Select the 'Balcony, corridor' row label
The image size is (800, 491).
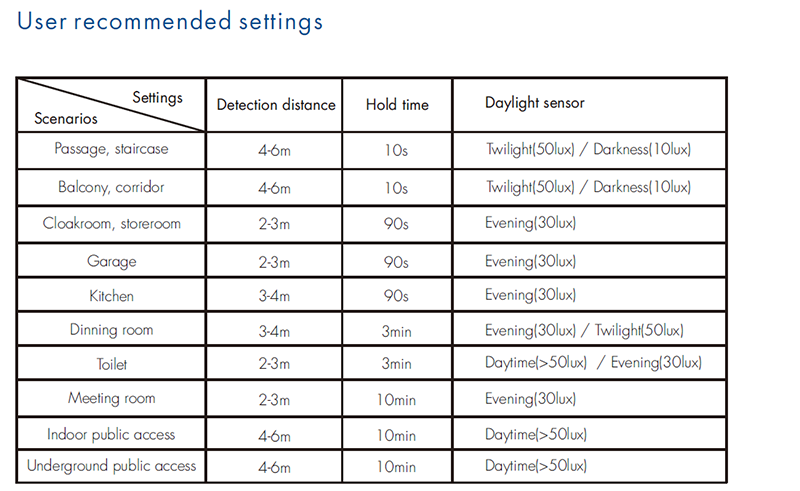tap(111, 187)
